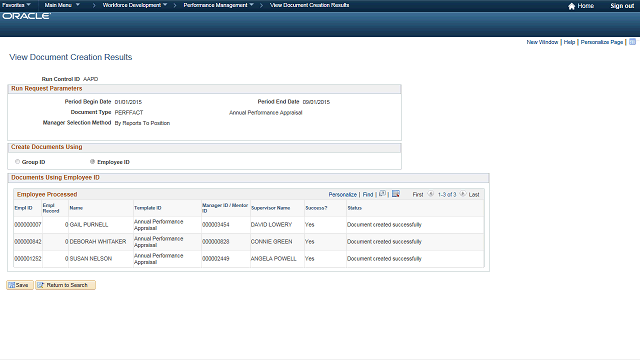
Task: Open the New Window link
Action: pos(542,42)
